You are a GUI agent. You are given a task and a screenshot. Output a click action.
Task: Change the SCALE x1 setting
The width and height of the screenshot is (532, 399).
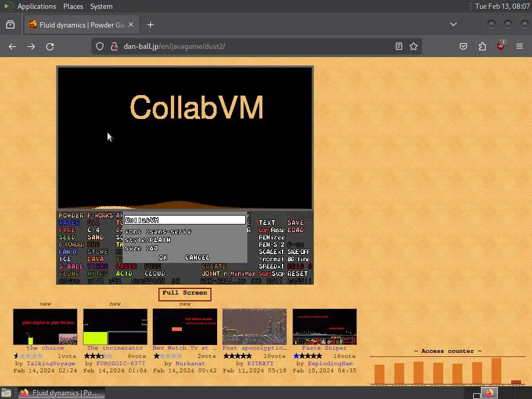pos(271,252)
